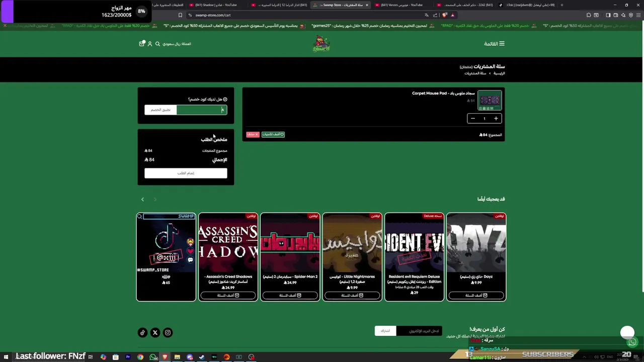Click أضف للأمنيات wishlist button
Image resolution: width=644 pixels, height=362 pixels.
273,135
